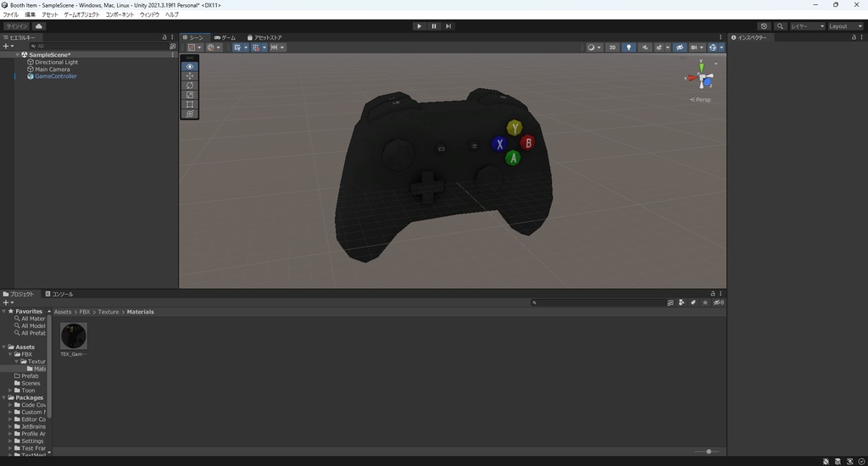This screenshot has width=868, height=466.
Task: Select the Move tool in scene toolbar
Action: tap(189, 75)
